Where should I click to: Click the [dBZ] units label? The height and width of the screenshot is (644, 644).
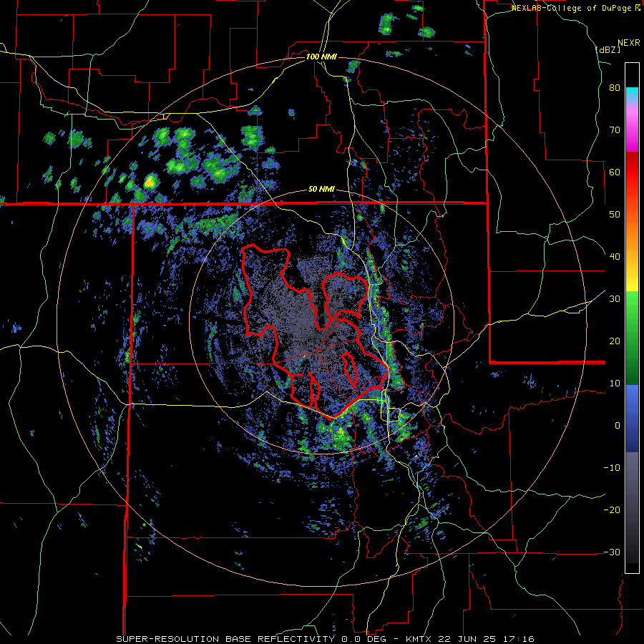point(608,50)
